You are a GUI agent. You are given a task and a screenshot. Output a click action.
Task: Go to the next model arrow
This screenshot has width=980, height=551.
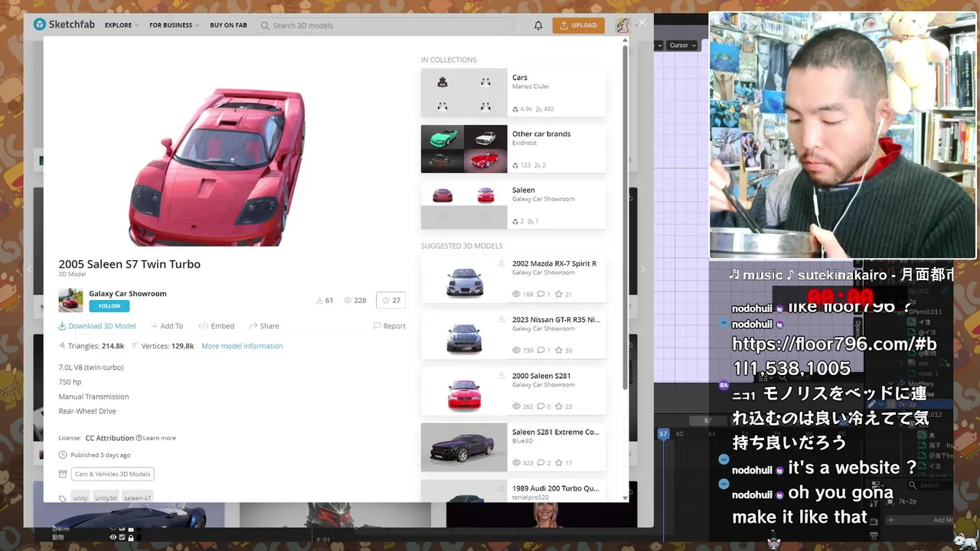click(x=642, y=269)
